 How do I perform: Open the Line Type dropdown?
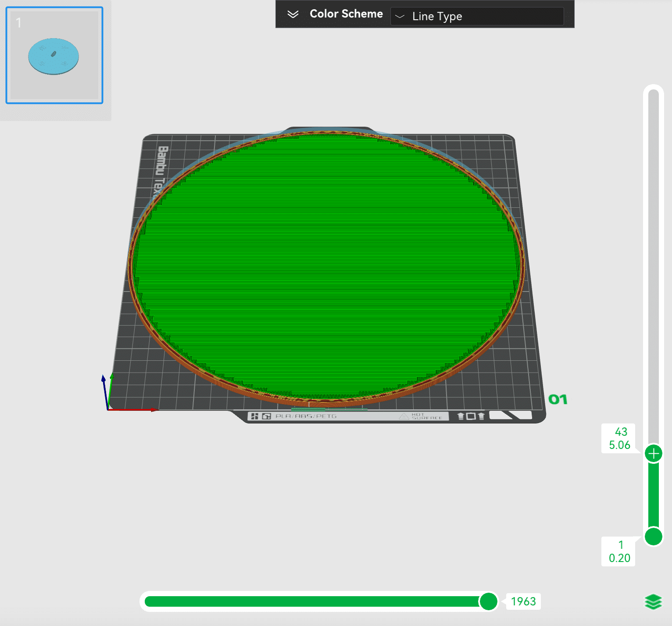pos(477,16)
